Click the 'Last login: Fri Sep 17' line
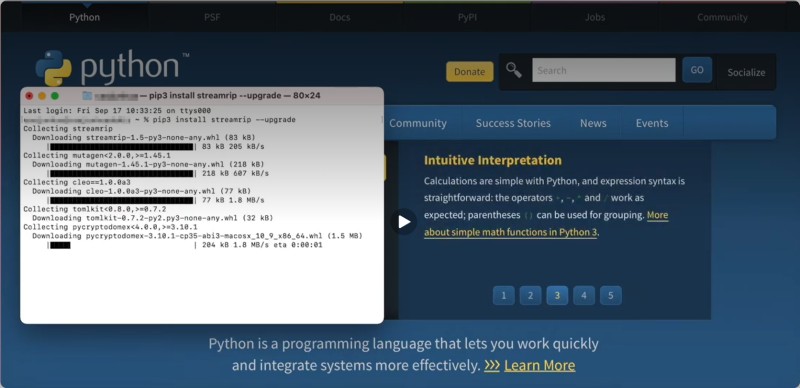The height and width of the screenshot is (388, 800). pyautogui.click(x=117, y=111)
